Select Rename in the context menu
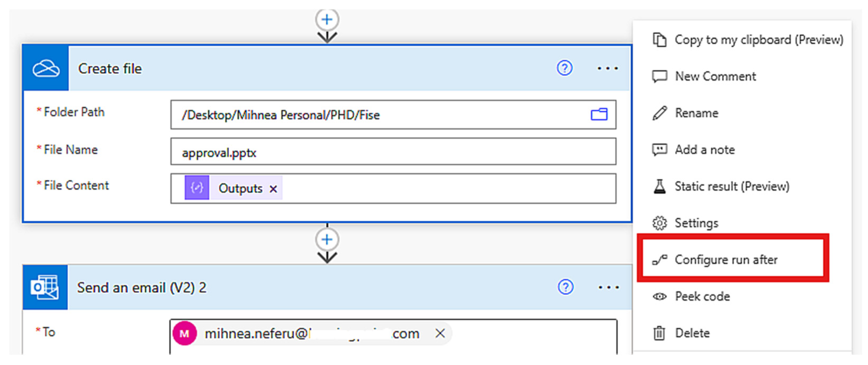Viewport: 868px width, 365px height. (696, 113)
